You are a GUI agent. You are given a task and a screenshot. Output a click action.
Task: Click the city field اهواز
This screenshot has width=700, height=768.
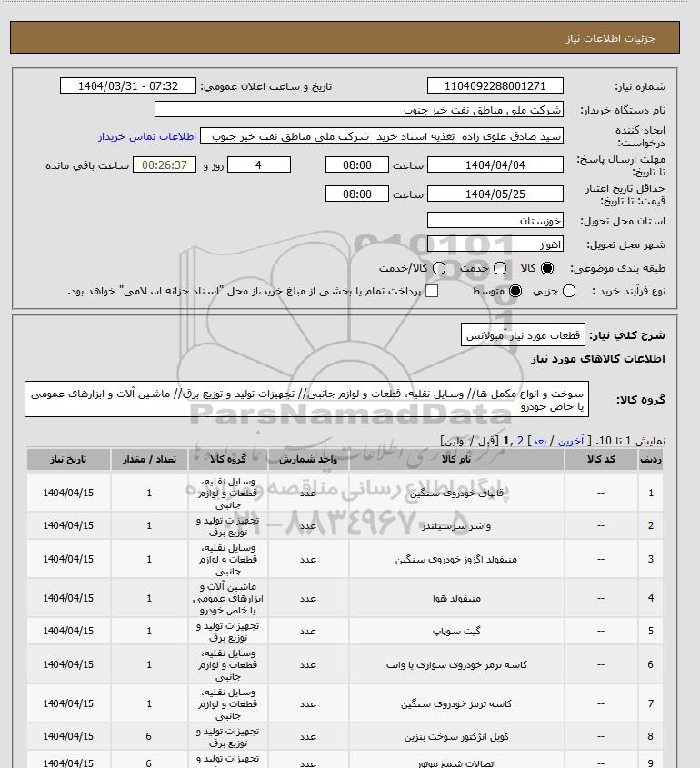(495, 244)
